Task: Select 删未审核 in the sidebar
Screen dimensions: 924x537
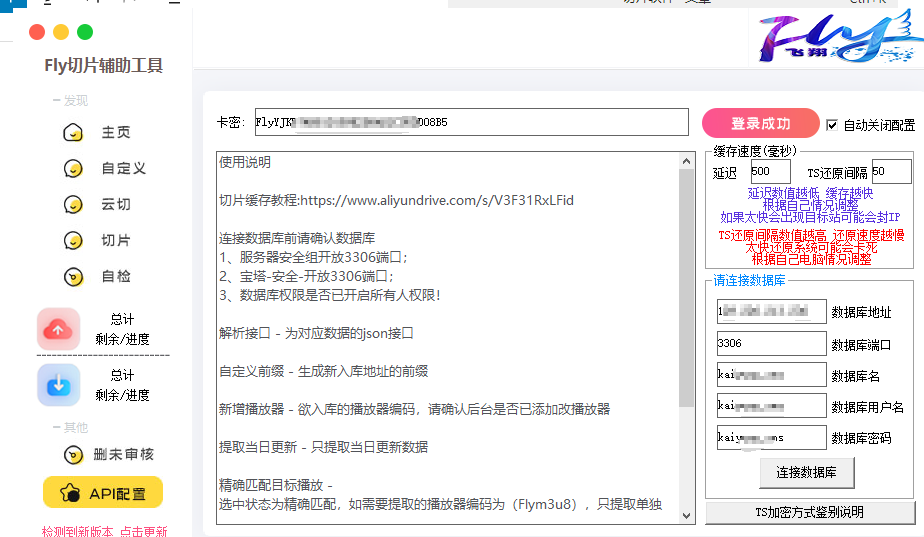Action: (124, 454)
